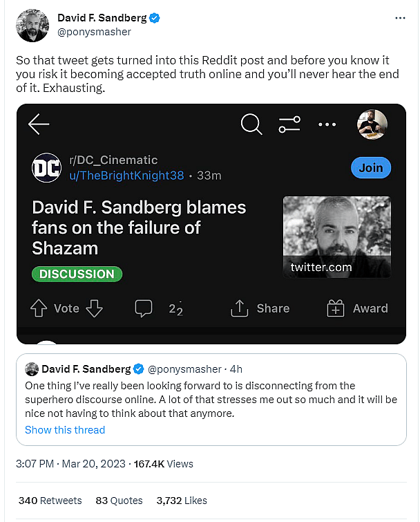The image size is (420, 522).
Task: Open the Reddit three-dot overflow menu
Action: pyautogui.click(x=326, y=124)
